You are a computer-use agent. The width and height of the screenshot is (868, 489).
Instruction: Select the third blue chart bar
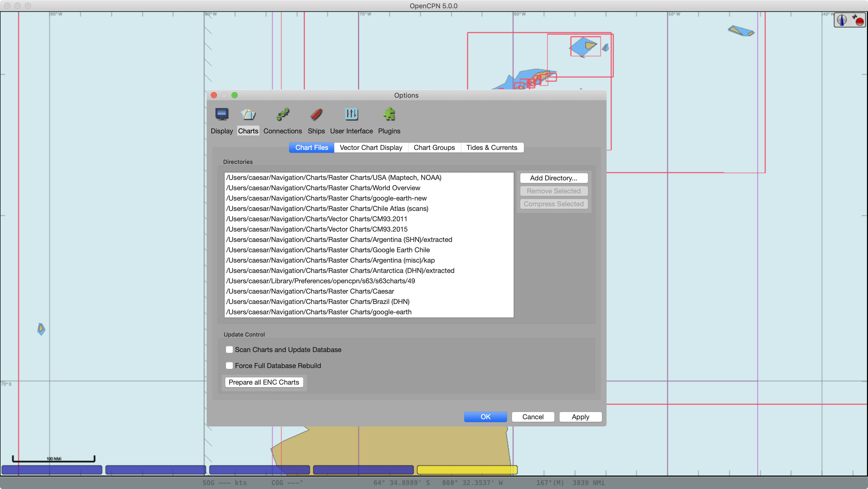(259, 470)
